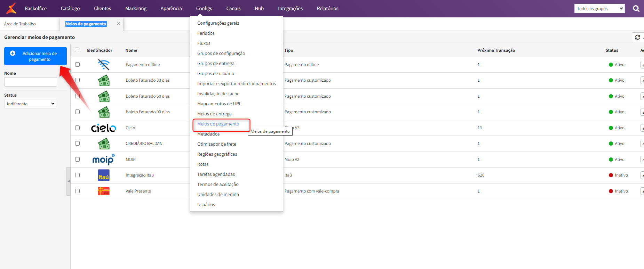Viewport: 644px width, 269px height.
Task: Click edit icon in Cielo row
Action: [642, 128]
